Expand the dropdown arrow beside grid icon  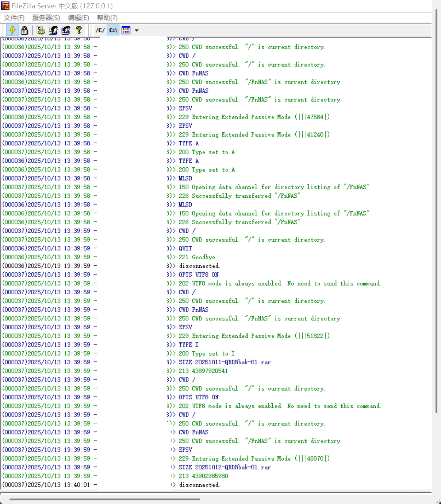coord(137,30)
